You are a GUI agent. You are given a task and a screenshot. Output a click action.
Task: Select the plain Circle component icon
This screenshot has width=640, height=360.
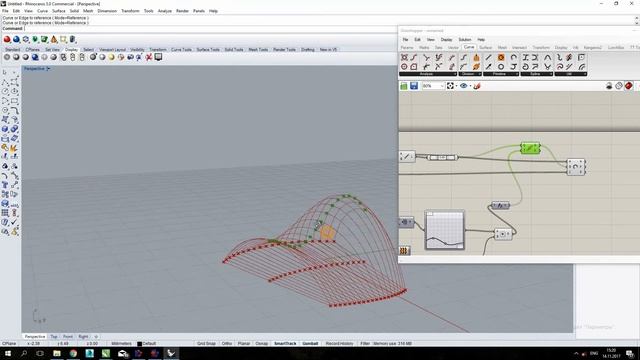pos(501,67)
